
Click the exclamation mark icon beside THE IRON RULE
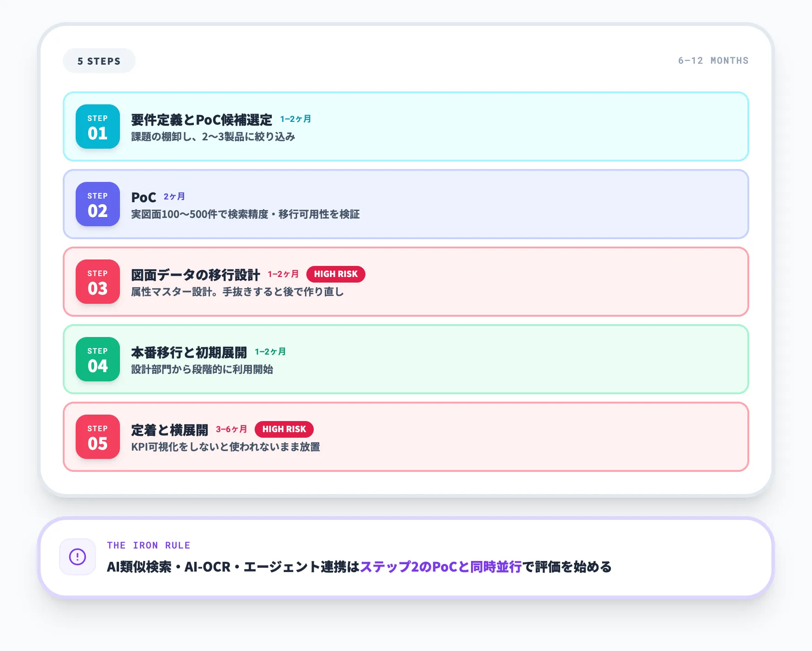[x=78, y=557]
